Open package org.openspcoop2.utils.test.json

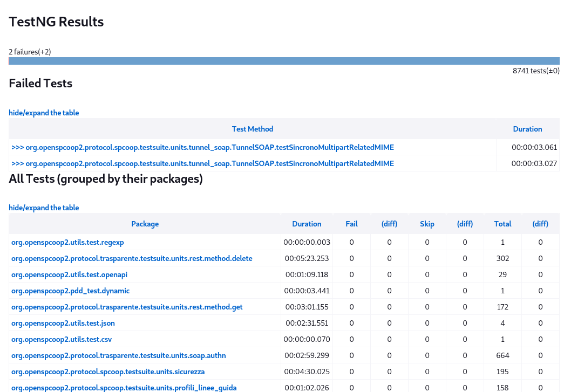click(63, 323)
